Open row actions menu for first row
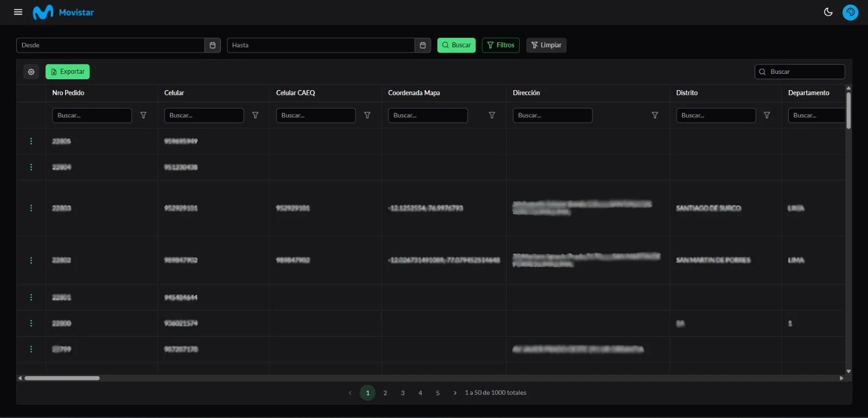Image resolution: width=868 pixels, height=418 pixels. 31,141
